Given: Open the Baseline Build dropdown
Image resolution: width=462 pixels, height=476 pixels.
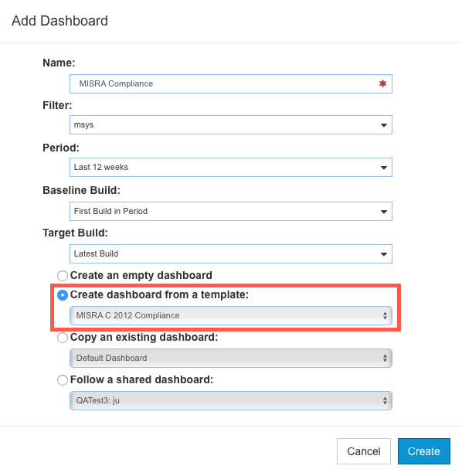Looking at the screenshot, I should (231, 211).
